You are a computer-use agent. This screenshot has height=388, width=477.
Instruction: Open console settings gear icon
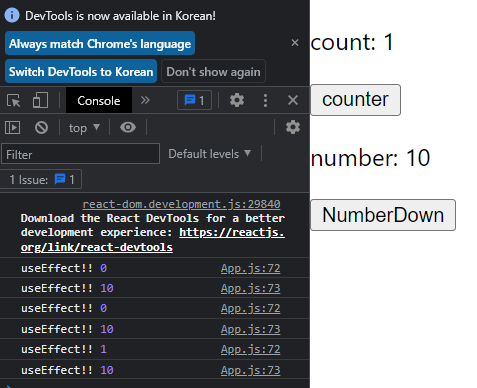click(293, 127)
